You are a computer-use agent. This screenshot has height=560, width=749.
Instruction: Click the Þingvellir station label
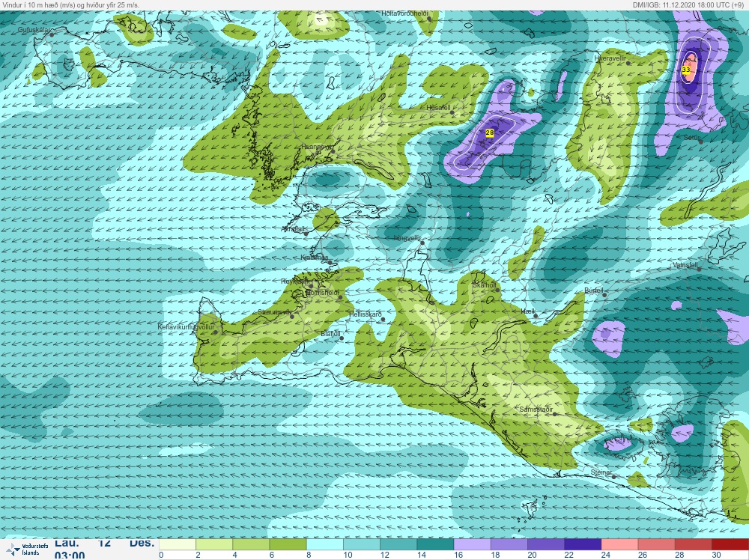407,238
